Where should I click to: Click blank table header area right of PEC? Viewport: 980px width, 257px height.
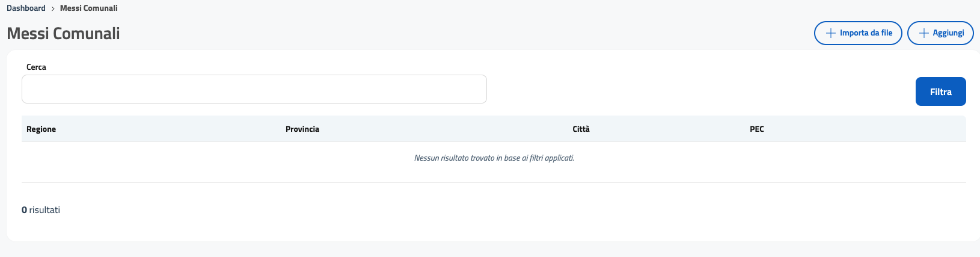[x=866, y=129]
